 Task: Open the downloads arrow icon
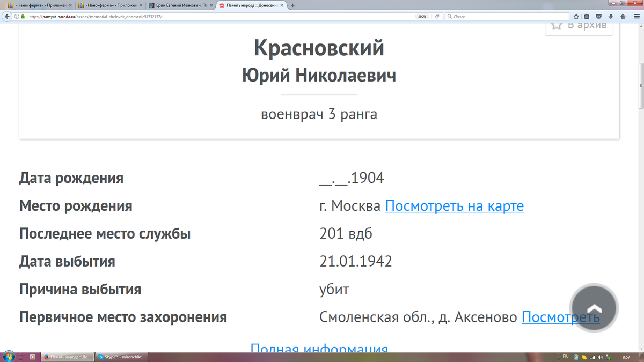pos(611,17)
